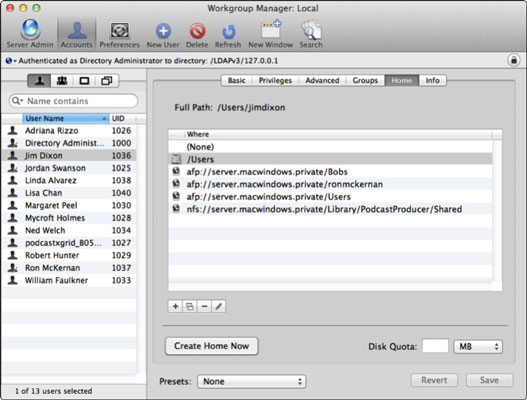This screenshot has width=527, height=400.
Task: Select the podcastxgrid_B05 user row
Action: pyautogui.click(x=69, y=243)
